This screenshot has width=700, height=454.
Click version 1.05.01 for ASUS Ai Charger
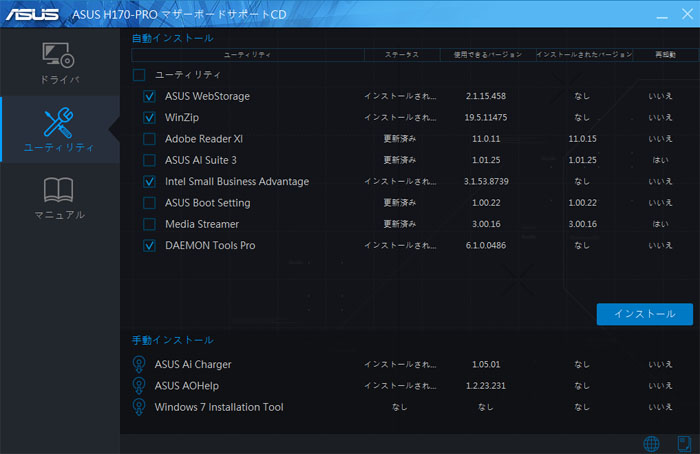click(486, 364)
